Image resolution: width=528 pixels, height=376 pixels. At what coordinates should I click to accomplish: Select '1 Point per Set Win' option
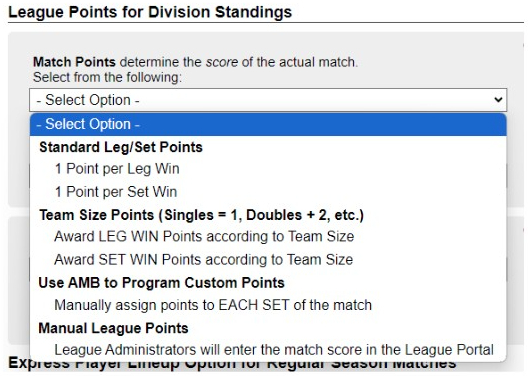pyautogui.click(x=116, y=192)
